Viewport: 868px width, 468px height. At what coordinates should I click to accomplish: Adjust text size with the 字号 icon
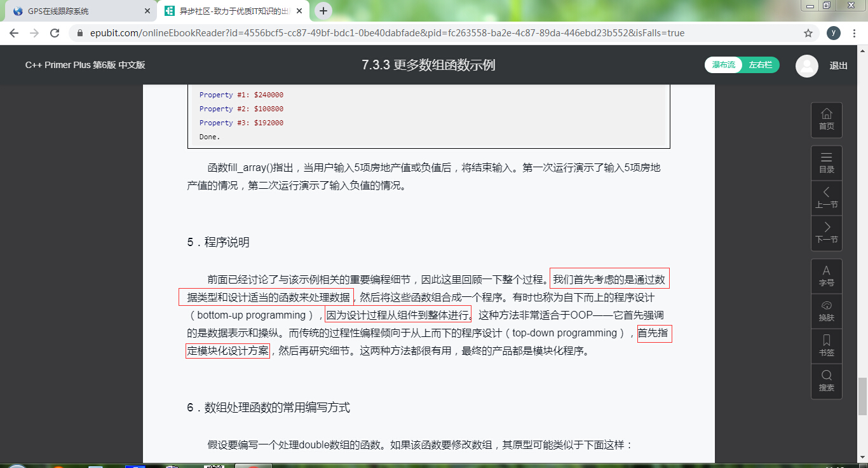(x=826, y=275)
